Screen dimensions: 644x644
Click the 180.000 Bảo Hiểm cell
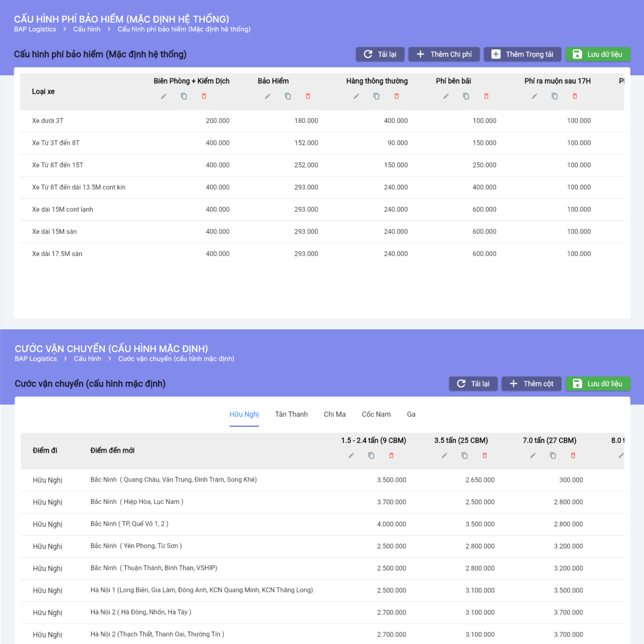coord(306,121)
